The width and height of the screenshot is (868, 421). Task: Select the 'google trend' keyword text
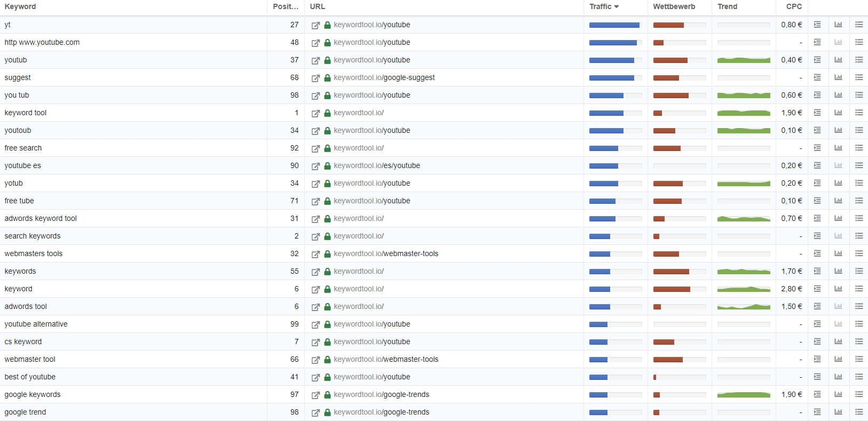[25, 412]
